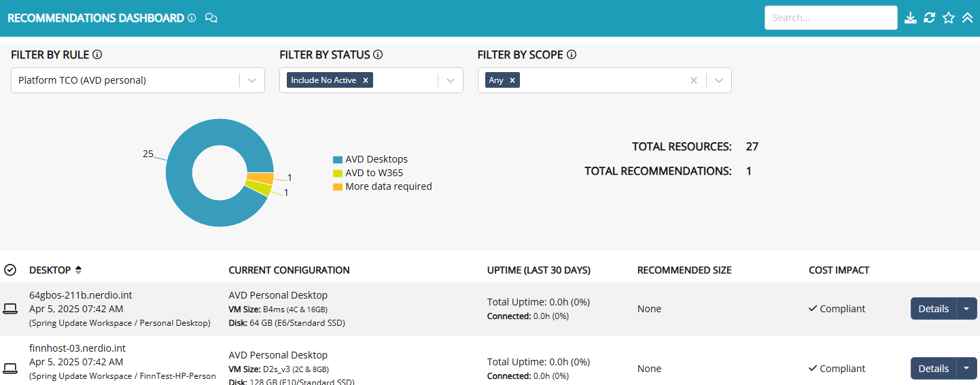Click Compliant status in 64gbos-211b row

coord(837,309)
